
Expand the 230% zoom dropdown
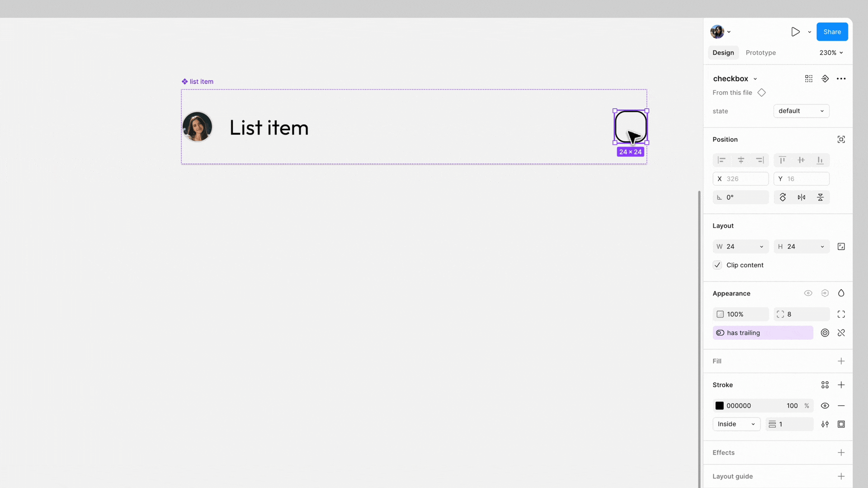(x=831, y=53)
